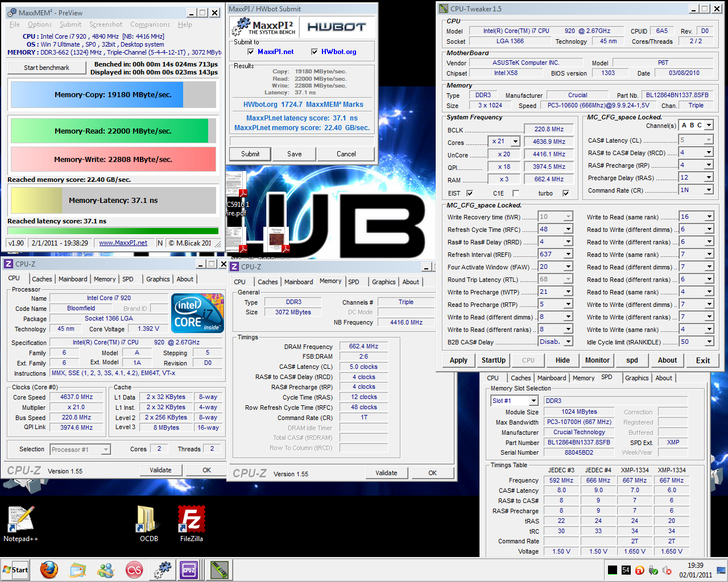728x582 pixels.
Task: Enable the C1E checkbox
Action: point(516,193)
